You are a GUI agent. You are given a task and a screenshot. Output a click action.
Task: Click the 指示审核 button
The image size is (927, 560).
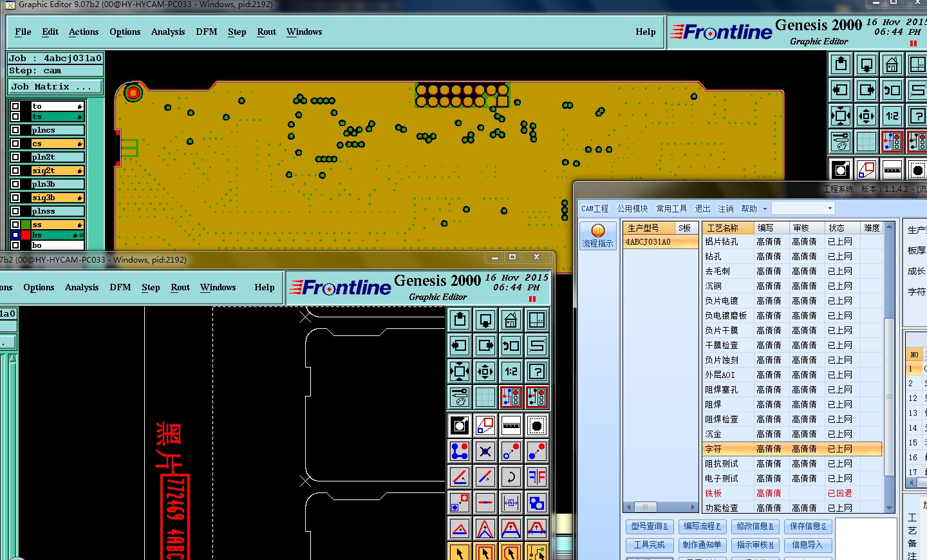755,545
